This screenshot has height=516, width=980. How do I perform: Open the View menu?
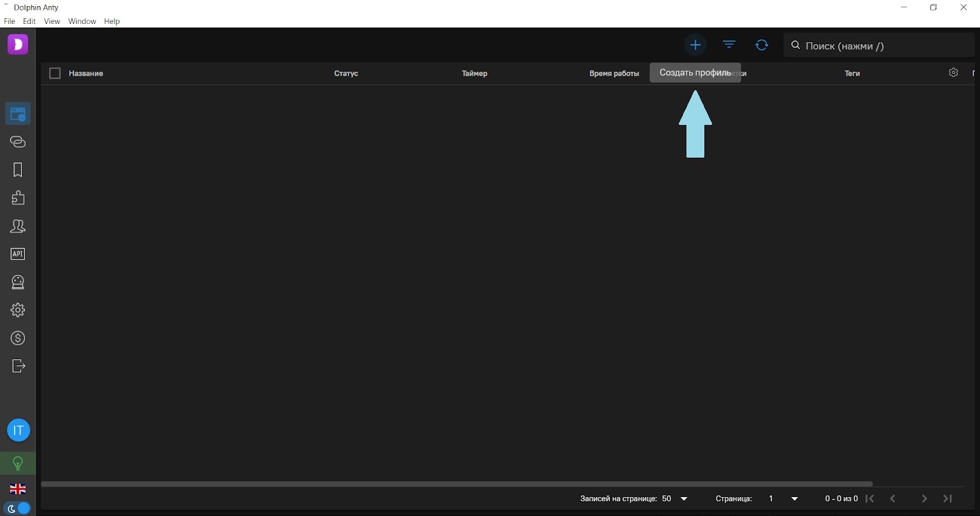(x=52, y=21)
